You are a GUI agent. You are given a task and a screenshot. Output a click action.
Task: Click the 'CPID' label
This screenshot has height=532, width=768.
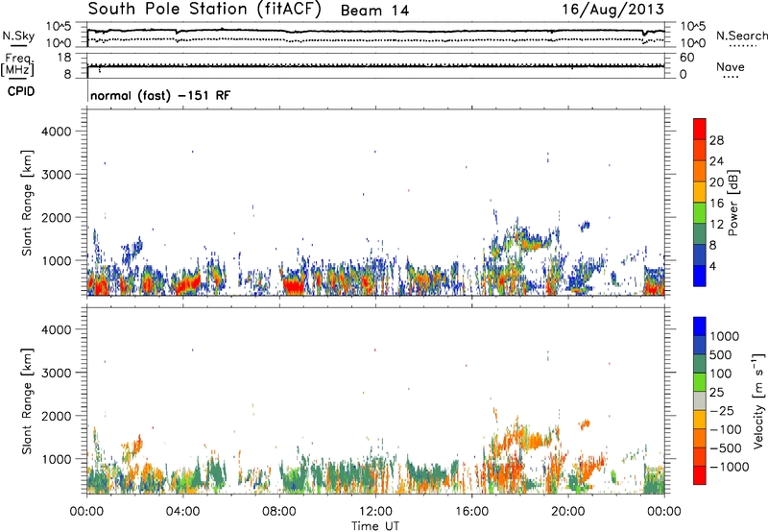21,91
